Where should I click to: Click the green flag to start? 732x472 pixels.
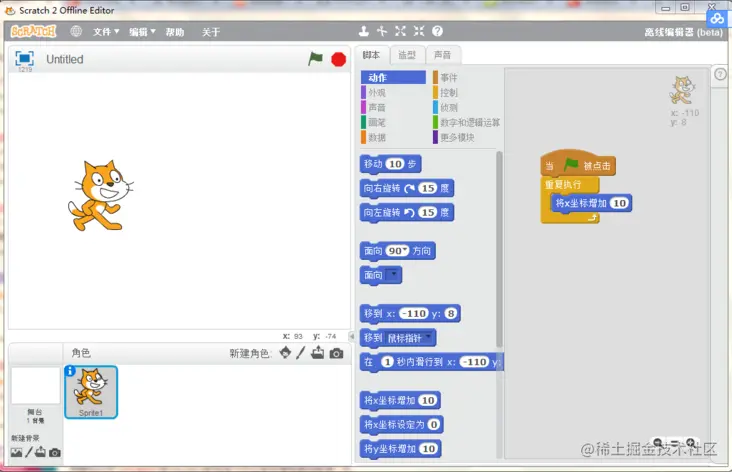(316, 59)
